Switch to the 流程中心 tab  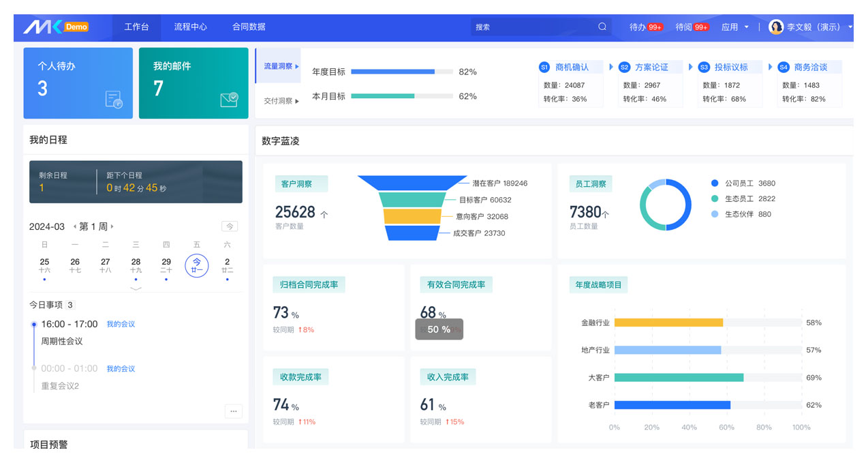190,27
